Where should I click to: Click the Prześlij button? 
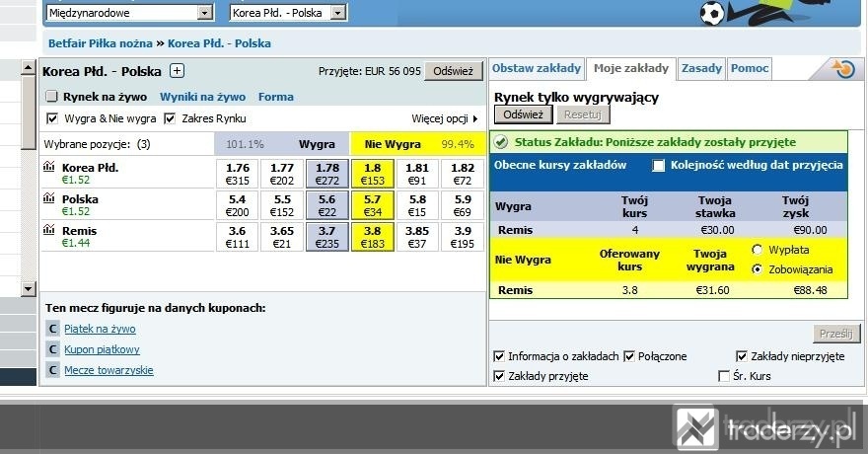tap(835, 334)
